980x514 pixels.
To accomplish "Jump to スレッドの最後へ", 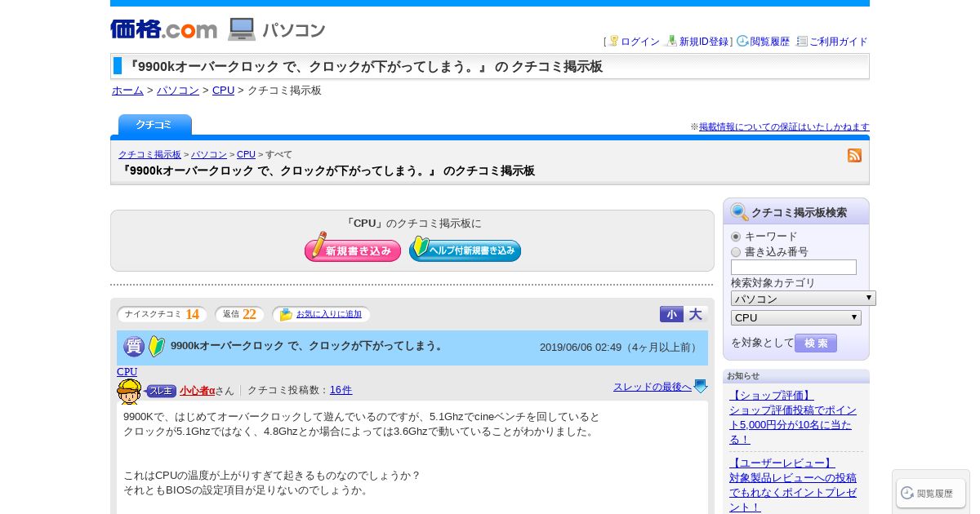I will (653, 387).
